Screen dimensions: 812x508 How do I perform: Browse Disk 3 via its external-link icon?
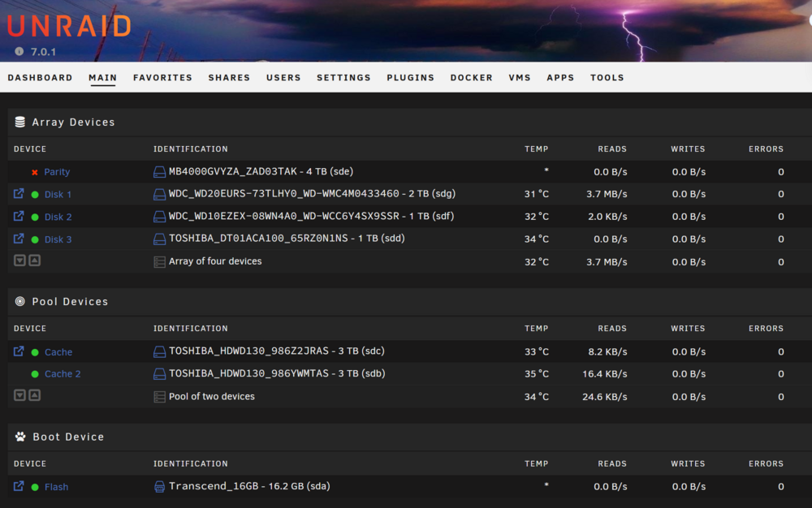19,239
